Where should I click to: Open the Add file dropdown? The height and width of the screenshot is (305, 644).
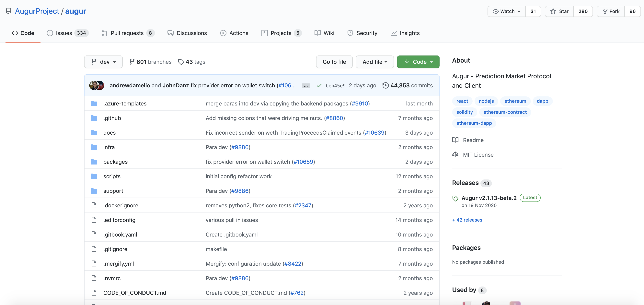374,62
